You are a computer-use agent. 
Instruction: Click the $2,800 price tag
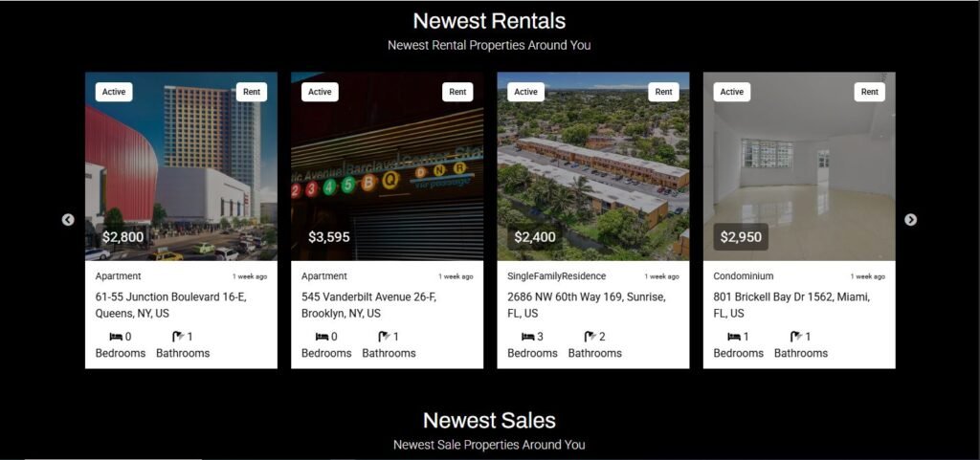[x=123, y=237]
